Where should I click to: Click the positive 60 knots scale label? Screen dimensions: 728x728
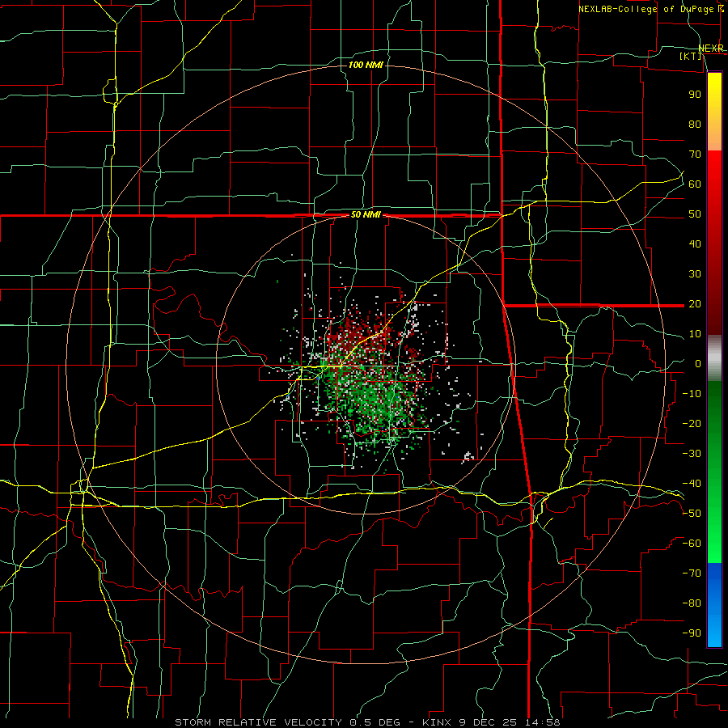tap(695, 184)
